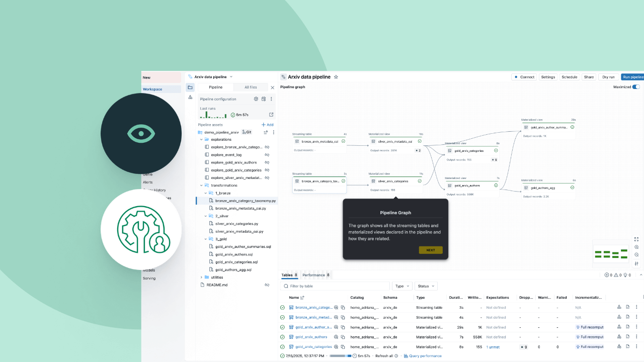Click the Name column sort icon
This screenshot has width=644, height=362.
click(x=302, y=298)
